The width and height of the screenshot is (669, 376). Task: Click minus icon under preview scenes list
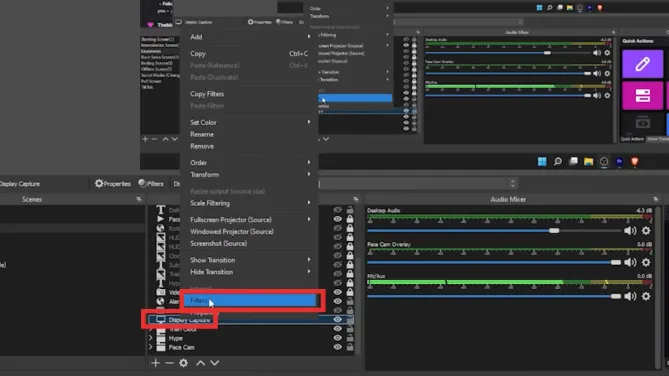point(154,139)
